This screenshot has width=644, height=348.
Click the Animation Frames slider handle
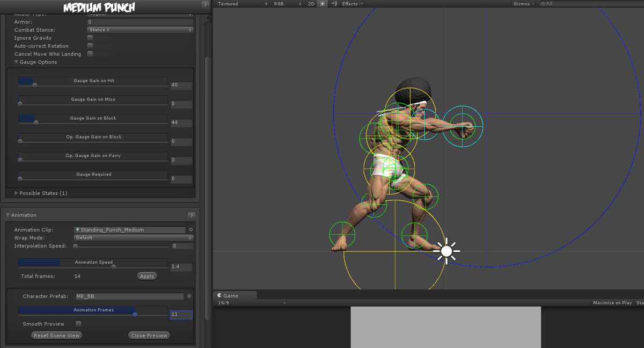pos(135,315)
